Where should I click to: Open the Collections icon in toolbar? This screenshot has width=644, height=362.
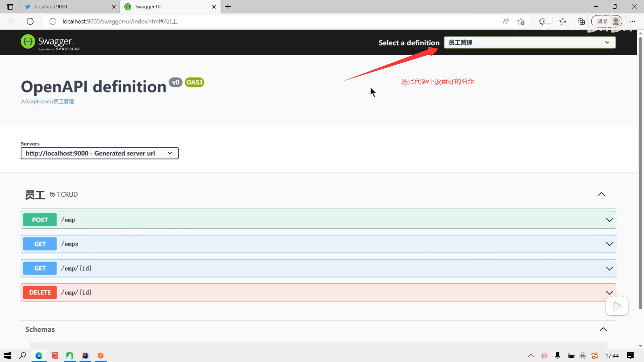pyautogui.click(x=581, y=21)
